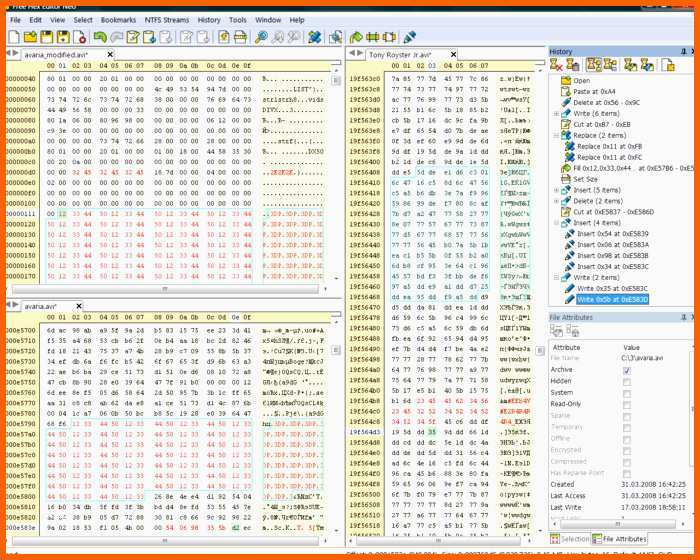700x560 pixels.
Task: Click the first File Attributes toolbar icon
Action: click(556, 330)
